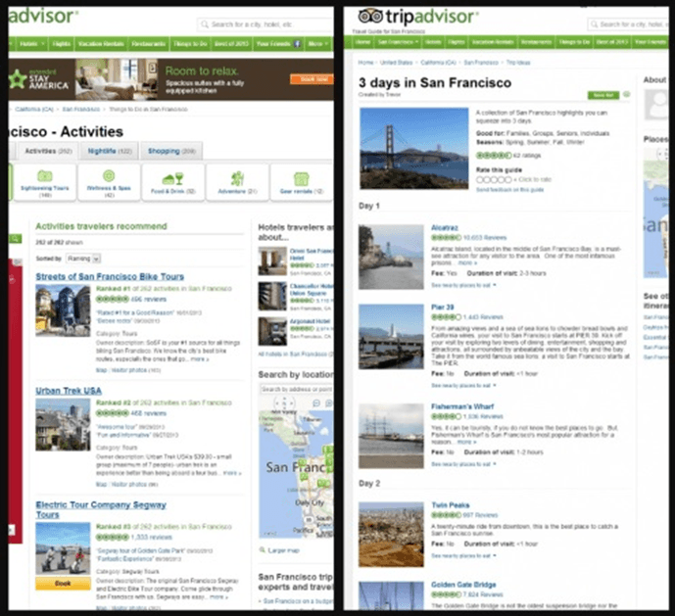Open Best of 2013 in the right nav bar
This screenshot has width=675, height=616.
tap(611, 42)
